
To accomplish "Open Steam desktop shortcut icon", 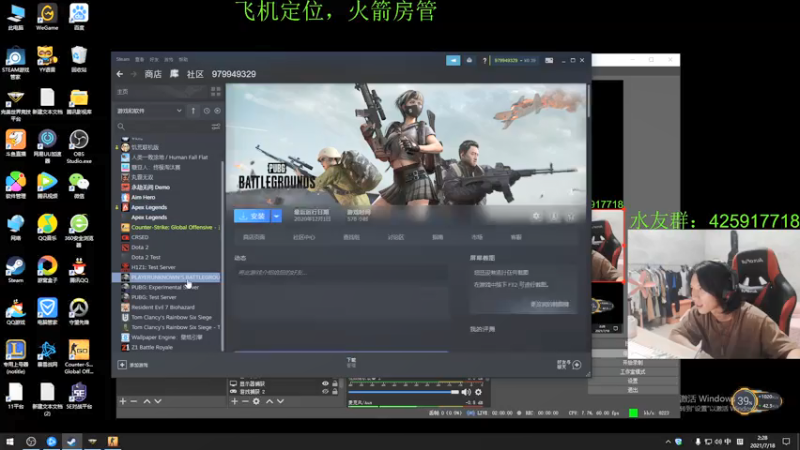I will click(x=15, y=270).
